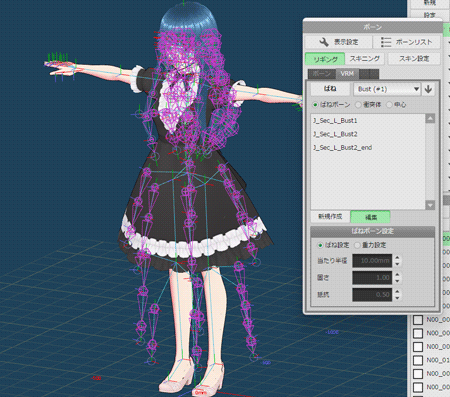Switch to the VRM tab
The width and height of the screenshot is (450, 397).
[x=347, y=74]
